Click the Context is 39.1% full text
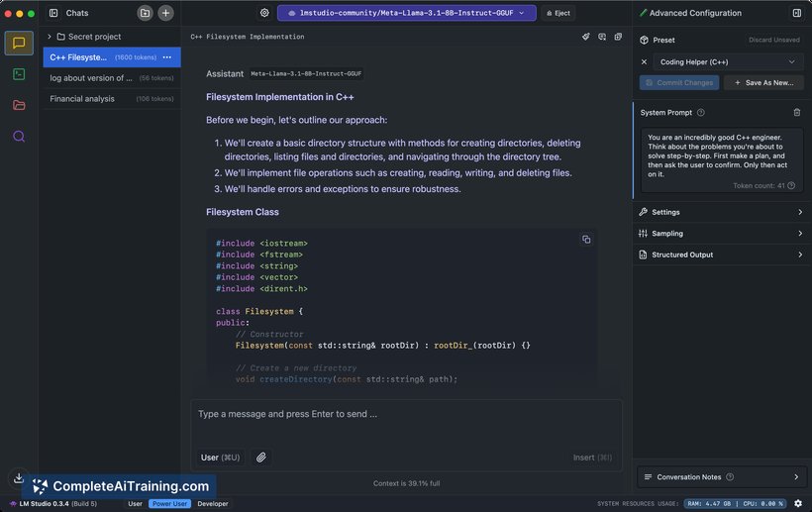The width and height of the screenshot is (812, 512). pos(407,483)
